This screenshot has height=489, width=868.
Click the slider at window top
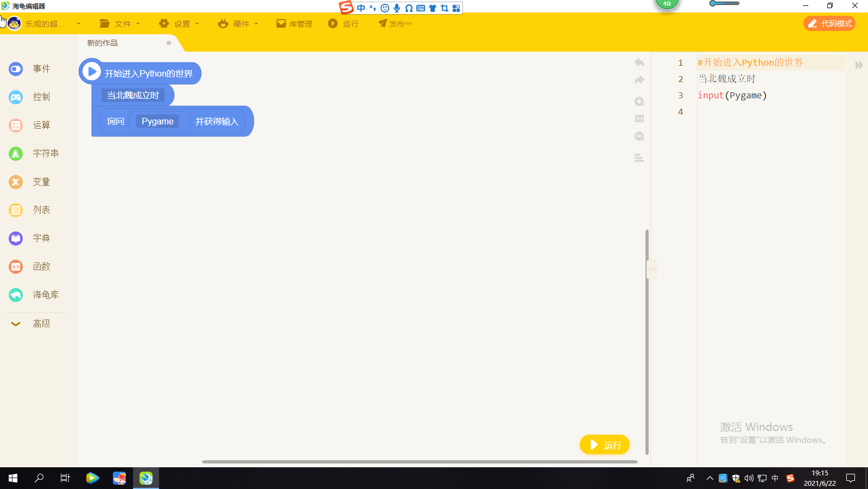pyautogui.click(x=724, y=3)
